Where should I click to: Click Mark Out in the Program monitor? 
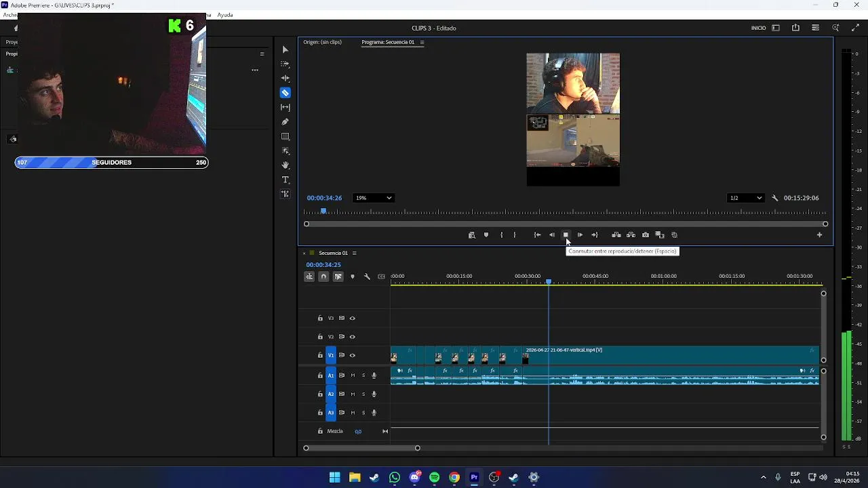point(515,235)
